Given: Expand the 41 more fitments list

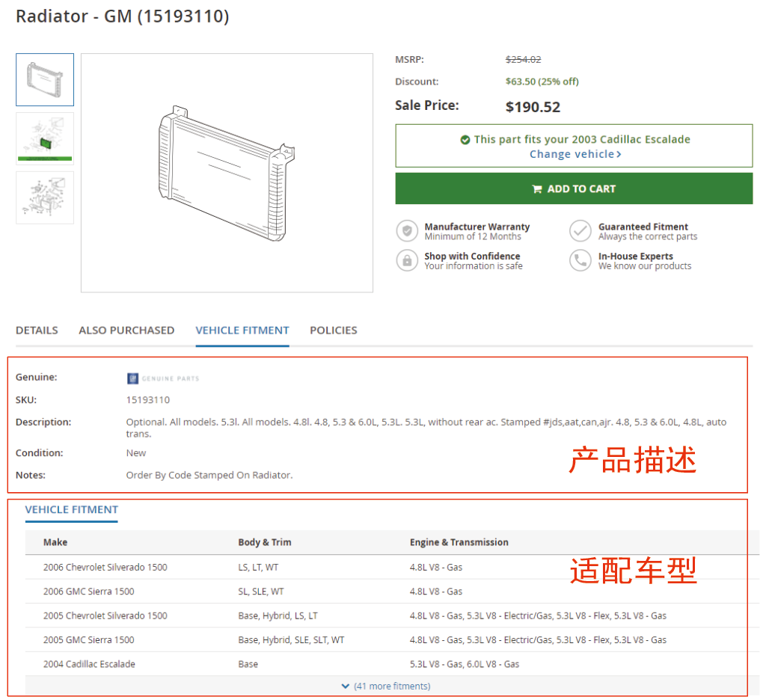Looking at the screenshot, I should click(386, 686).
